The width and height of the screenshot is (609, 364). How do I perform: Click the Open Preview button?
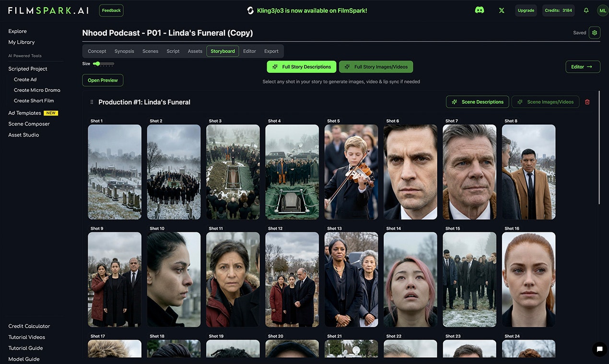point(102,80)
